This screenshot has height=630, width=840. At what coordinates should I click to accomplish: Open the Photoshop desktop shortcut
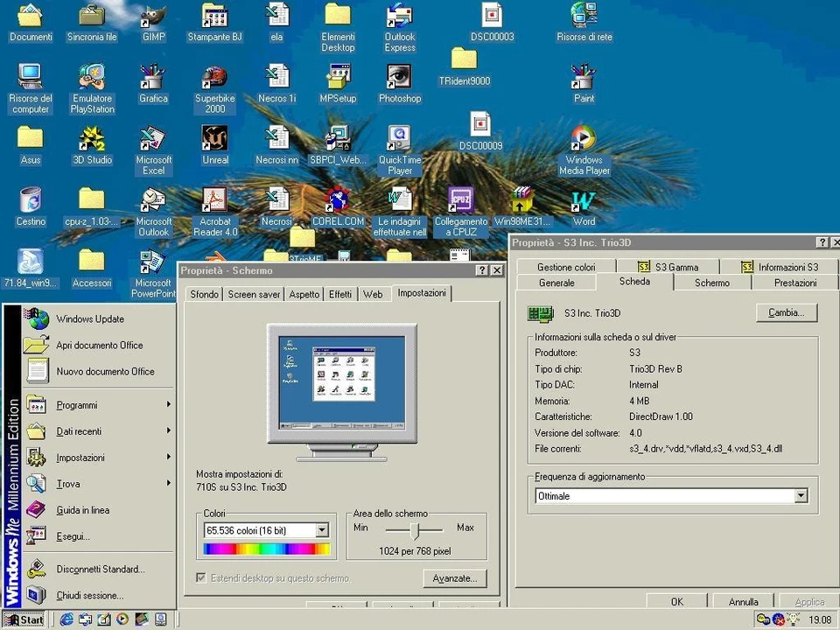point(399,78)
